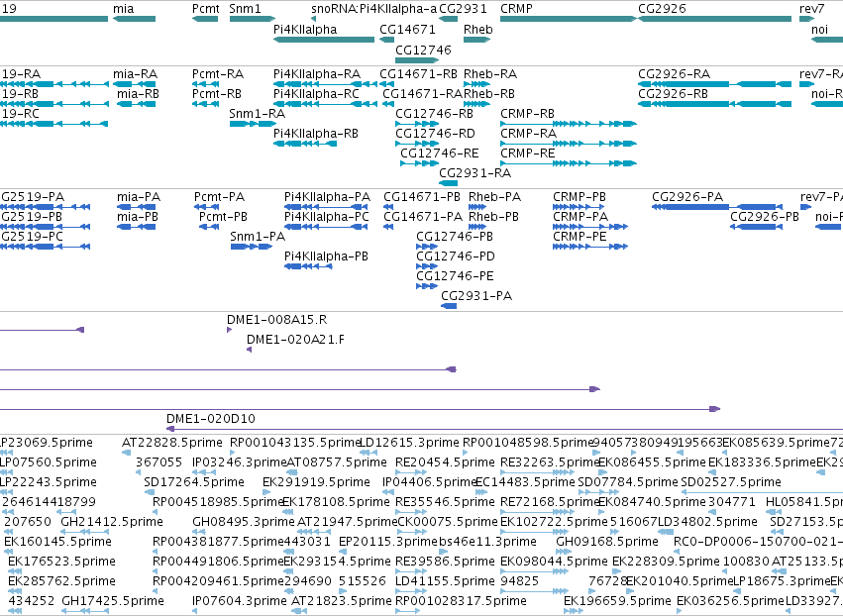Select transcript Rheb-RB

476,104
